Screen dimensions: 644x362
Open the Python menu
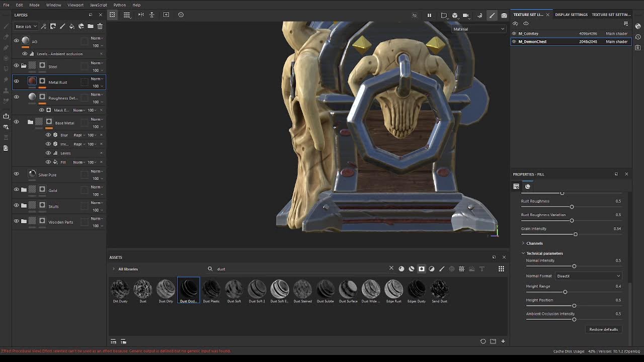point(119,5)
